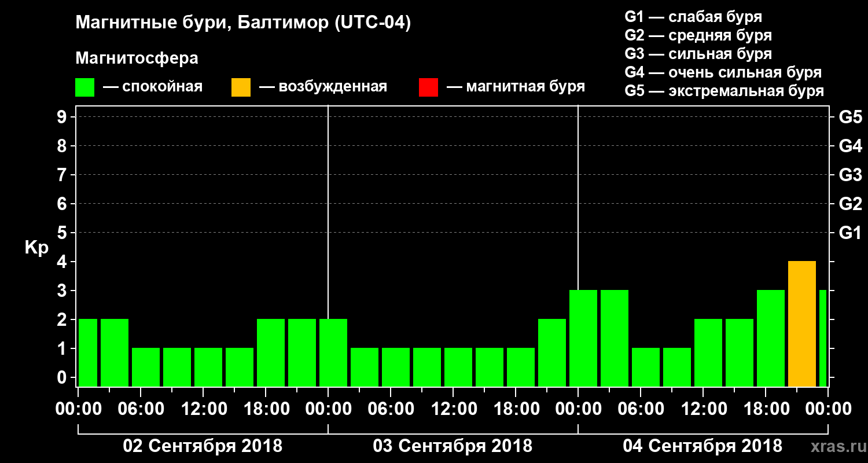Image resolution: width=868 pixels, height=463 pixels.
Task: Click the 'G1 — слабая буря' legend line
Action: coord(693,16)
